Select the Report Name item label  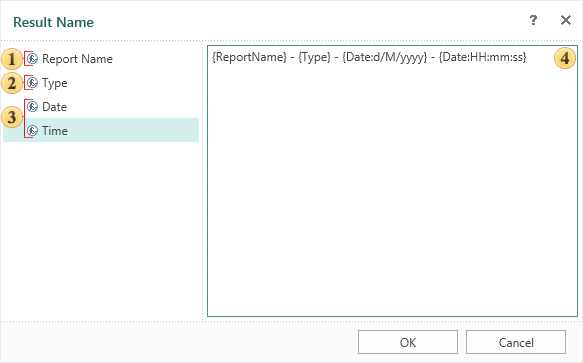pos(77,59)
